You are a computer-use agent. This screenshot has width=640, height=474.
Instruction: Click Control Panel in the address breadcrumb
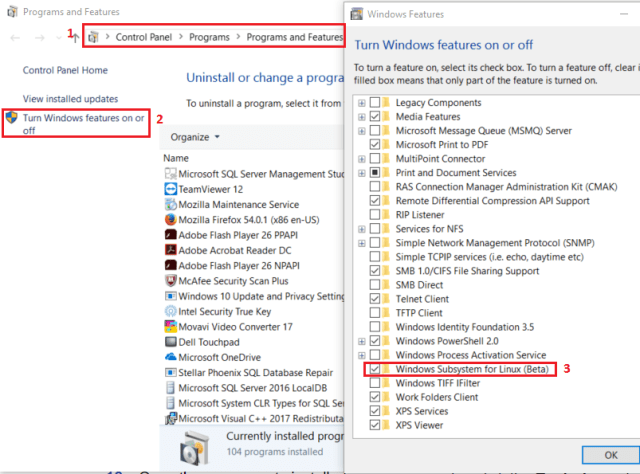(x=144, y=37)
